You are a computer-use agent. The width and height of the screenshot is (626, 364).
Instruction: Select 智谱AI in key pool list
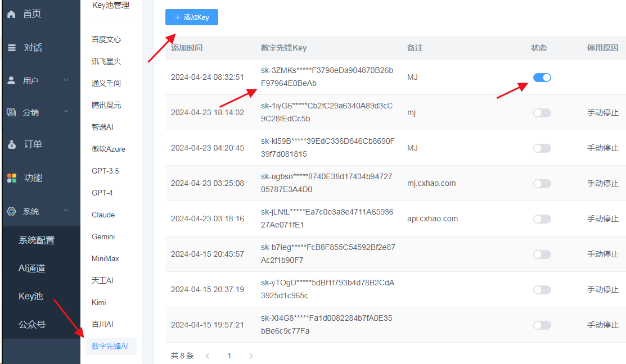coord(102,127)
